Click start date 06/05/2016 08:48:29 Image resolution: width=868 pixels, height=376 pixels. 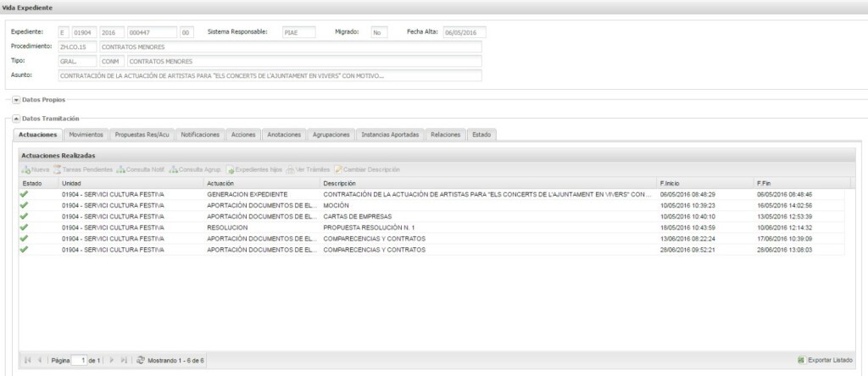click(687, 195)
